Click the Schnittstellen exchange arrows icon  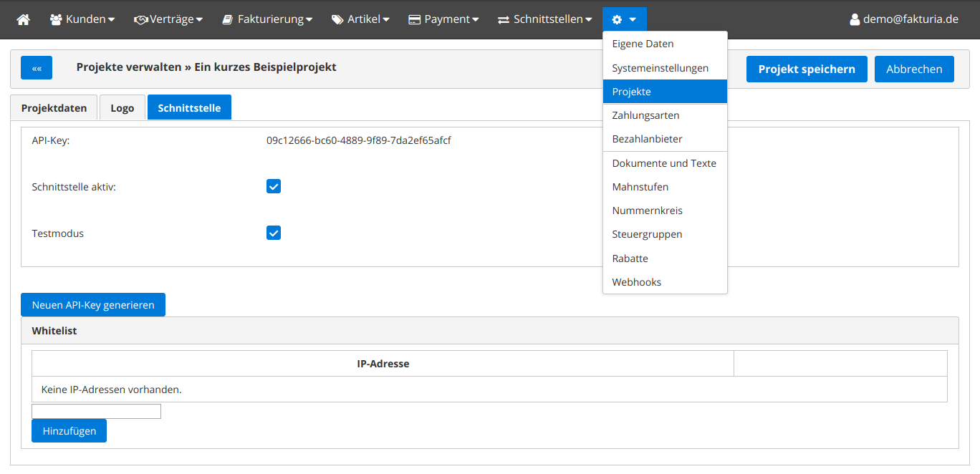tap(504, 19)
